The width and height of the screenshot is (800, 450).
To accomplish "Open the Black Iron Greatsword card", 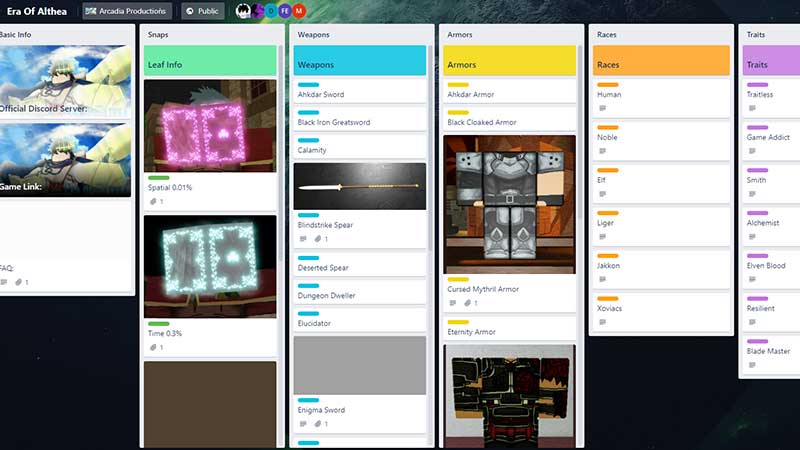I will [360, 119].
